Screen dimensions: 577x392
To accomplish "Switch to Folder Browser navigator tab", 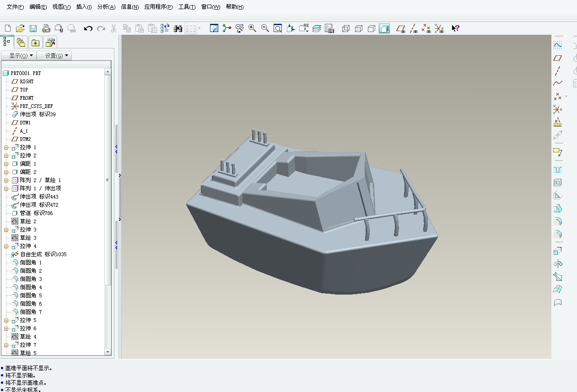I will 21,42.
